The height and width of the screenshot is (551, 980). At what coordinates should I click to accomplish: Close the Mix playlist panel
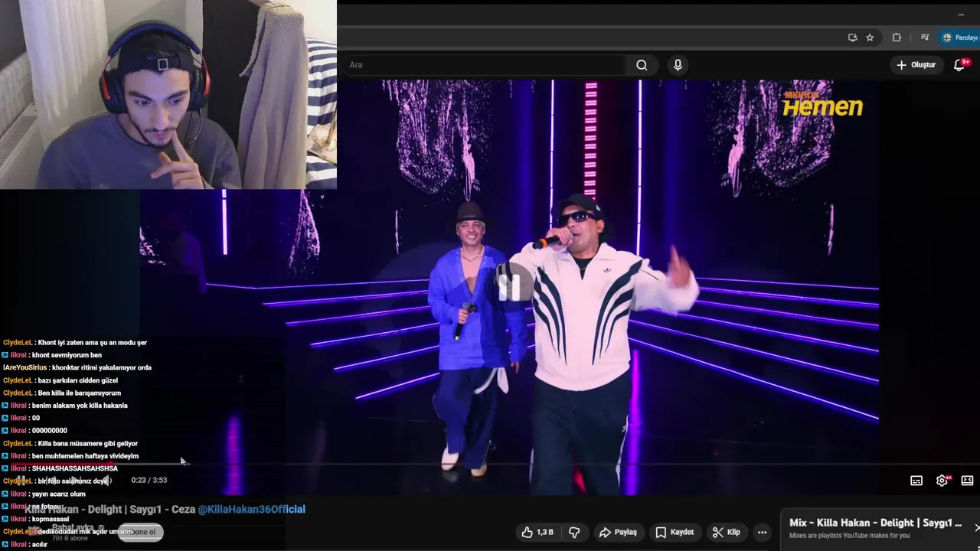point(976,527)
